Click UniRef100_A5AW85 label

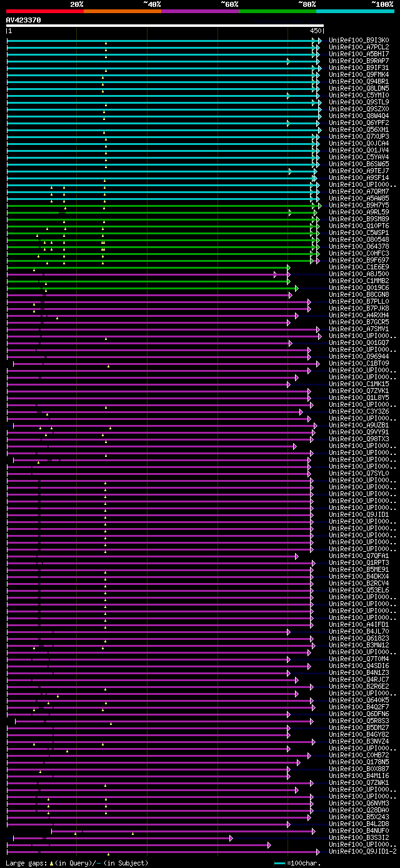pyautogui.click(x=359, y=199)
